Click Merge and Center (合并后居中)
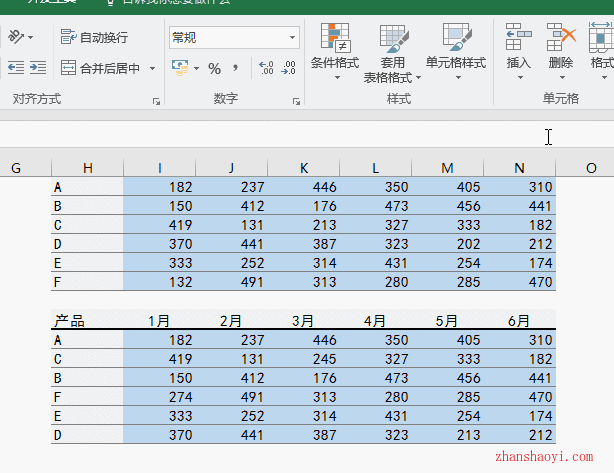This screenshot has width=614, height=473. pos(100,68)
